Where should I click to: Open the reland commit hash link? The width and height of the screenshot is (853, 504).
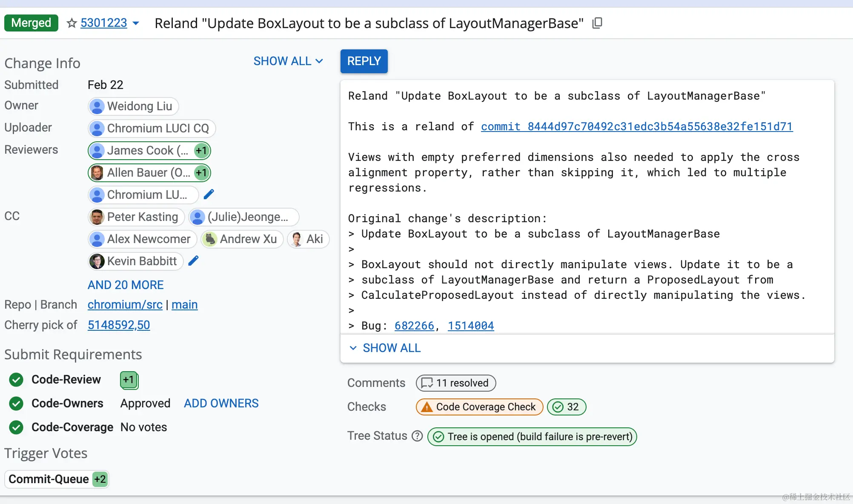[x=637, y=126]
